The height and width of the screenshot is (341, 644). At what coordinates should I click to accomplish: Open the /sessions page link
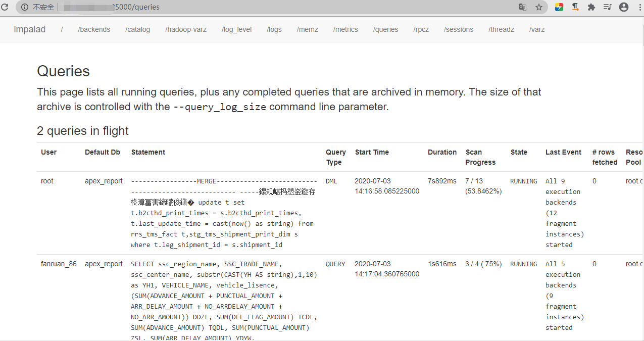click(458, 29)
